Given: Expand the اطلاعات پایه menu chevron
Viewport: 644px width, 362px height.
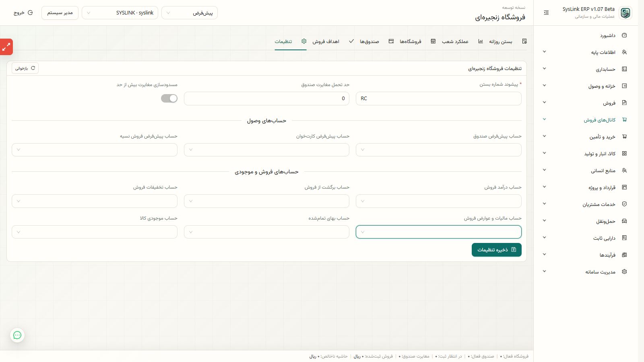Looking at the screenshot, I should (x=544, y=52).
